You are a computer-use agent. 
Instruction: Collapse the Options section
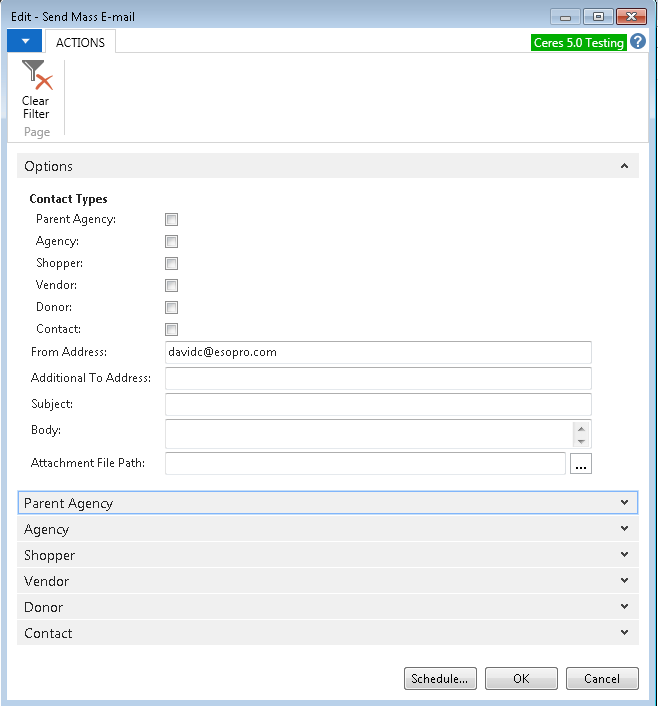point(624,167)
